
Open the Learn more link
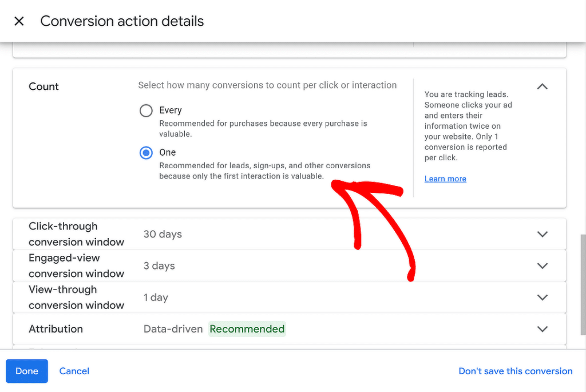[445, 178]
